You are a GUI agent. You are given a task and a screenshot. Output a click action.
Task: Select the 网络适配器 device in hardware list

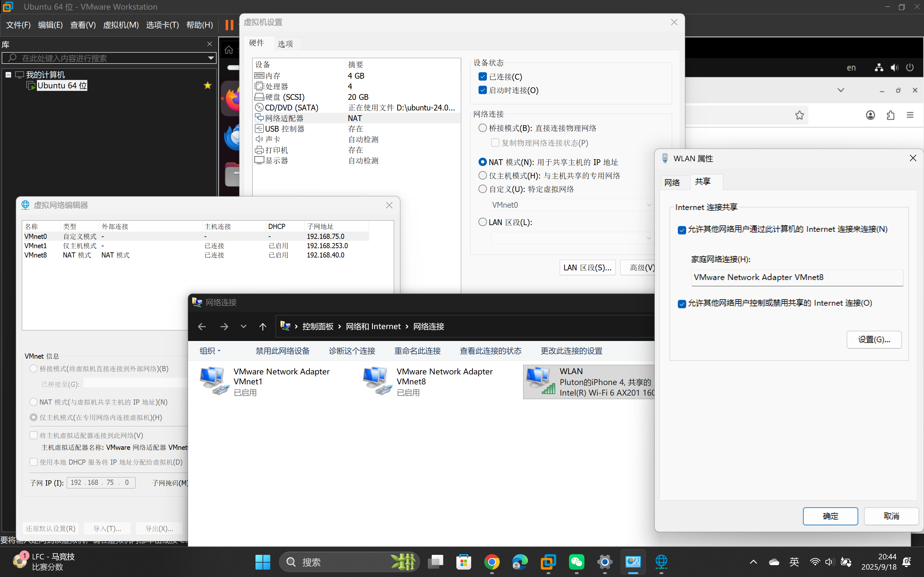coord(283,118)
